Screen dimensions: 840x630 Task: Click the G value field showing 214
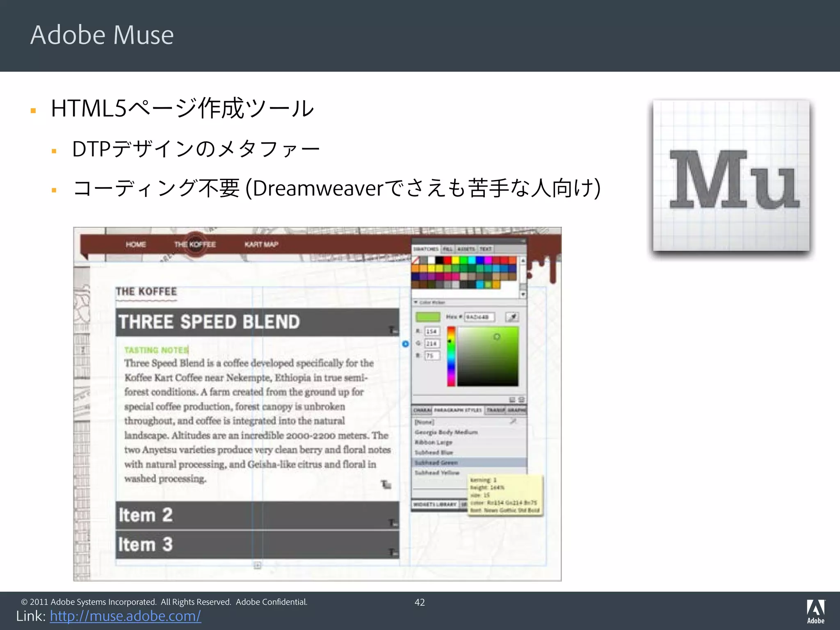tap(432, 343)
